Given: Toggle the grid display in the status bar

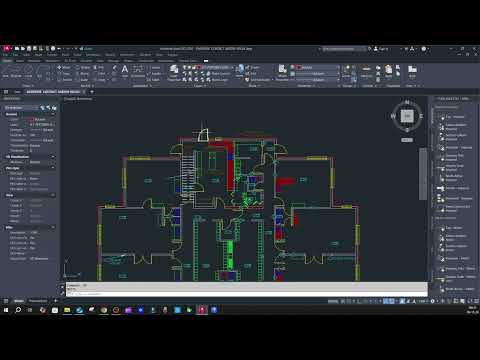Looking at the screenshot, I should (x=343, y=301).
